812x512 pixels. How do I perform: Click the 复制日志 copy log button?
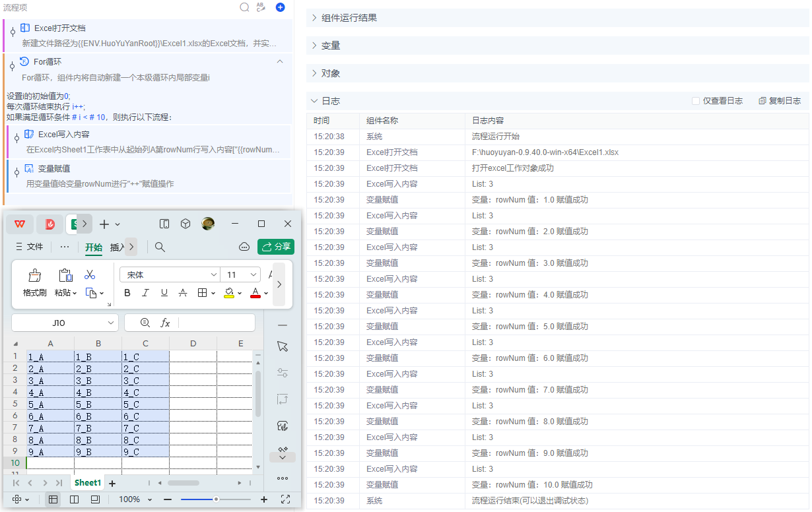point(780,101)
